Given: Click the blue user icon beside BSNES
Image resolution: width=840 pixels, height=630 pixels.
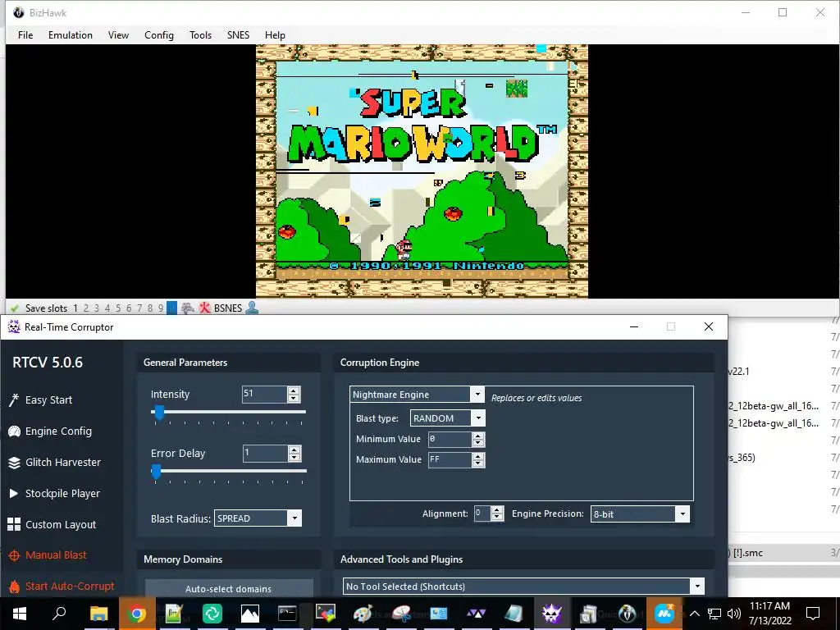Looking at the screenshot, I should pos(252,308).
